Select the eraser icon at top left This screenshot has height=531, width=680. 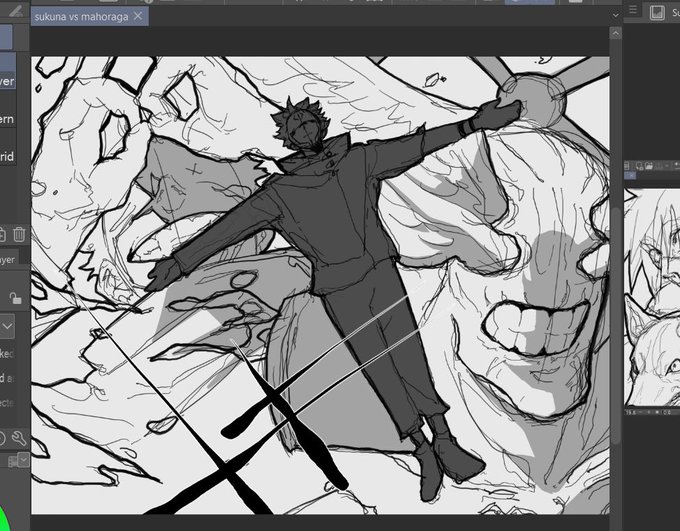click(x=16, y=10)
